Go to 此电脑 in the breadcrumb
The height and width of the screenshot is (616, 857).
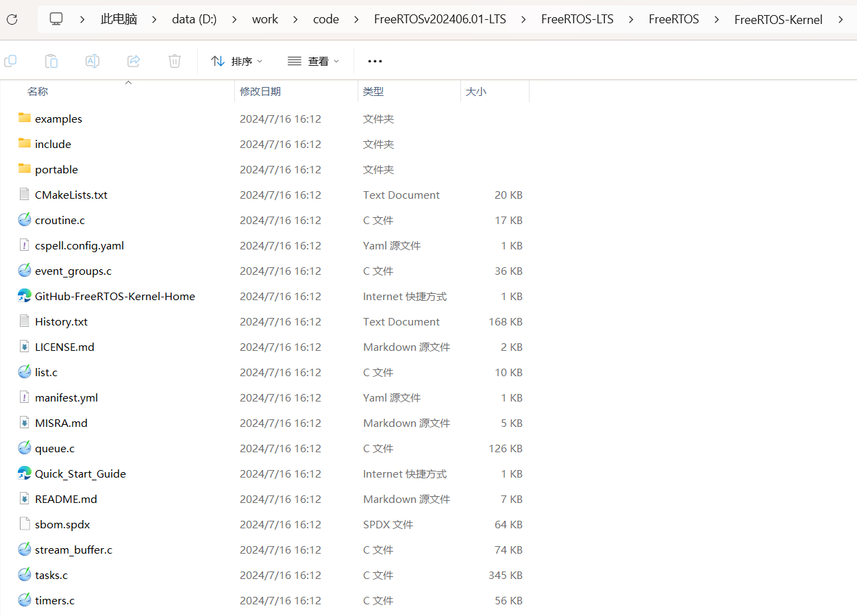point(119,19)
